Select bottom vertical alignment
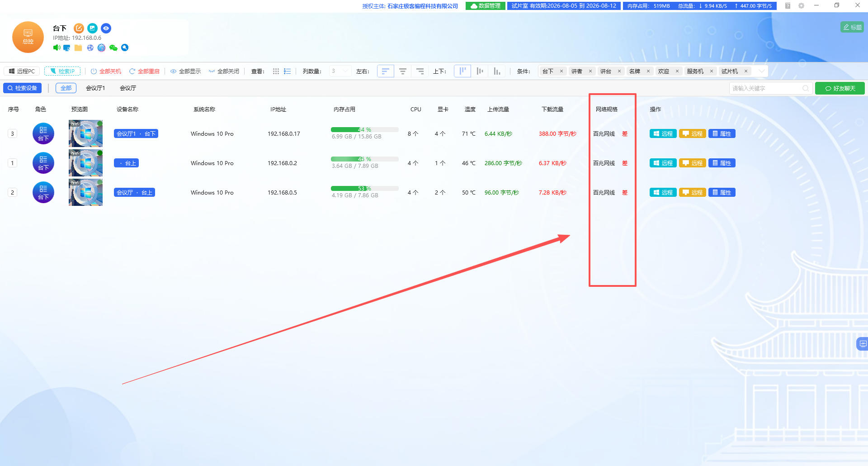Viewport: 868px width, 466px height. [497, 71]
